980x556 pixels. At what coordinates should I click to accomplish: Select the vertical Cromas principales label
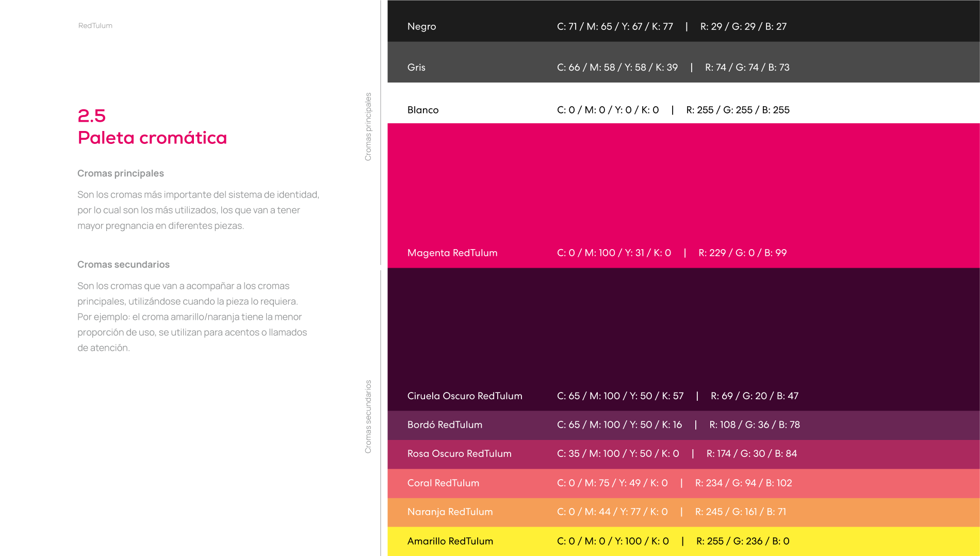pos(368,126)
